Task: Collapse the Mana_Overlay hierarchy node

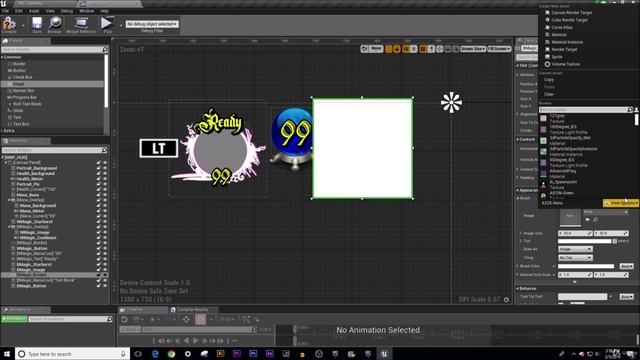Action: click(9, 200)
